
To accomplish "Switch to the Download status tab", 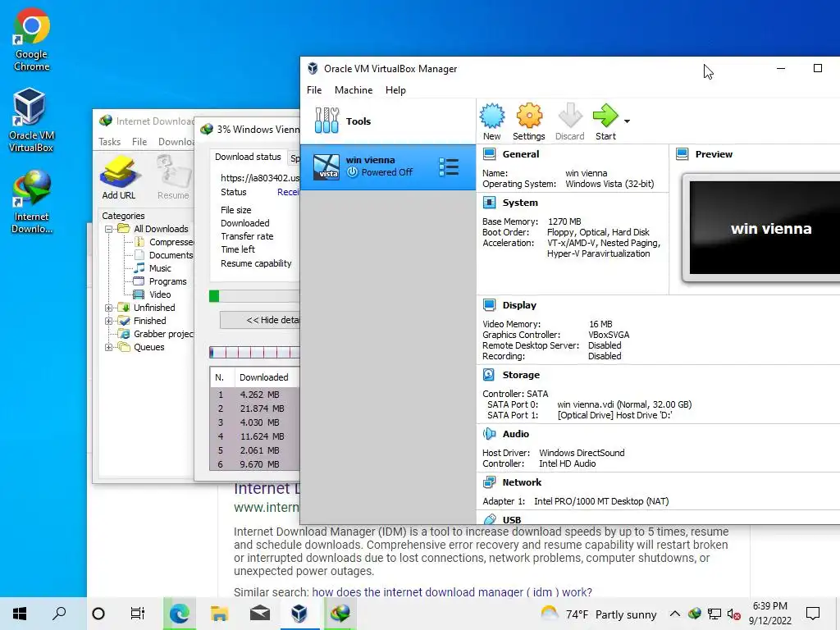I will [248, 157].
